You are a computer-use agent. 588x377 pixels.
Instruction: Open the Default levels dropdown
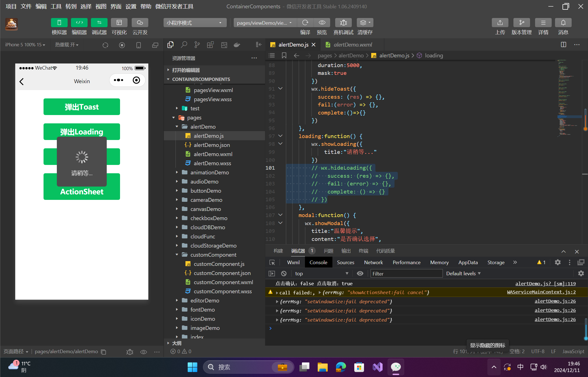point(463,274)
